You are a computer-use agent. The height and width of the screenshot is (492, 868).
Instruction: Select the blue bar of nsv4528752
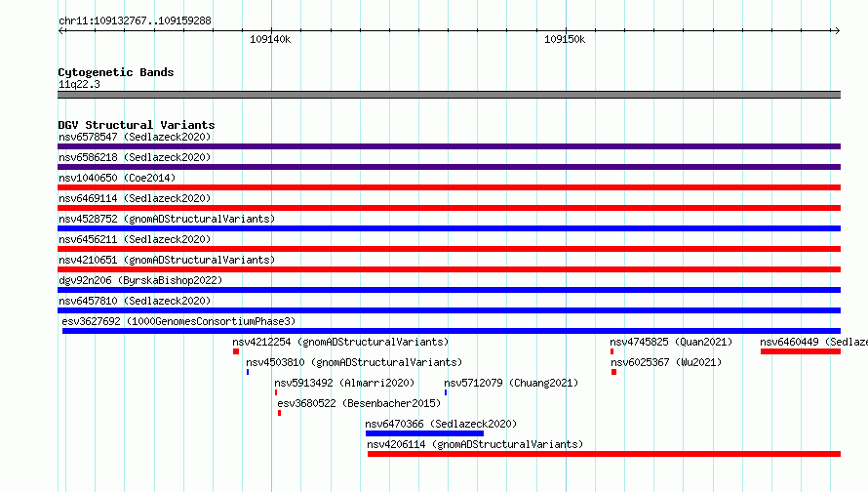(x=449, y=228)
